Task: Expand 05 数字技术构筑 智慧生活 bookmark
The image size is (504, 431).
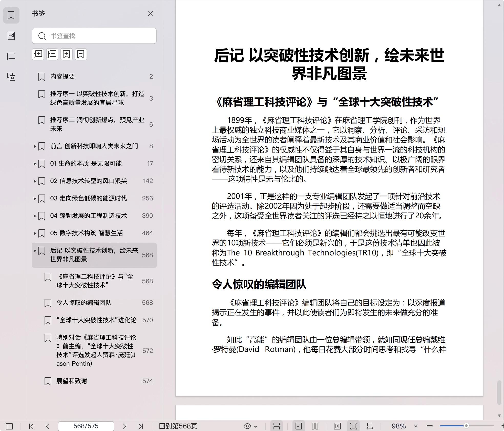Action: 35,233
